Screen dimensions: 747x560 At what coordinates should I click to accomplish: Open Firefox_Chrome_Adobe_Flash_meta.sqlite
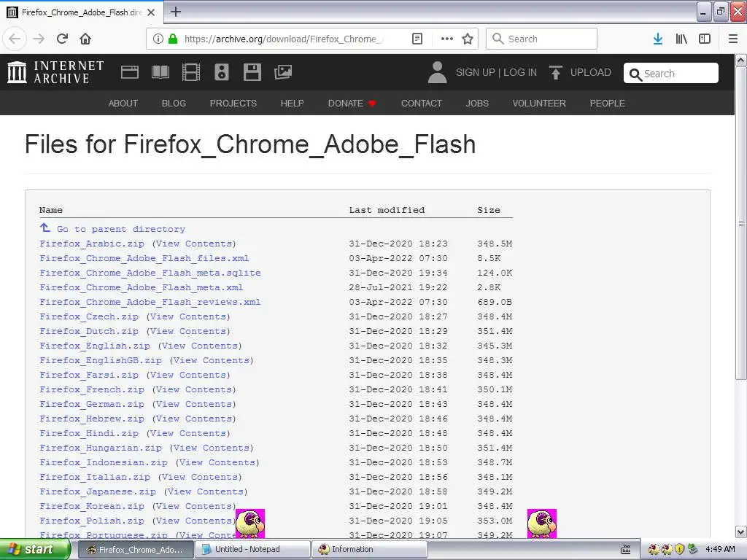150,273
